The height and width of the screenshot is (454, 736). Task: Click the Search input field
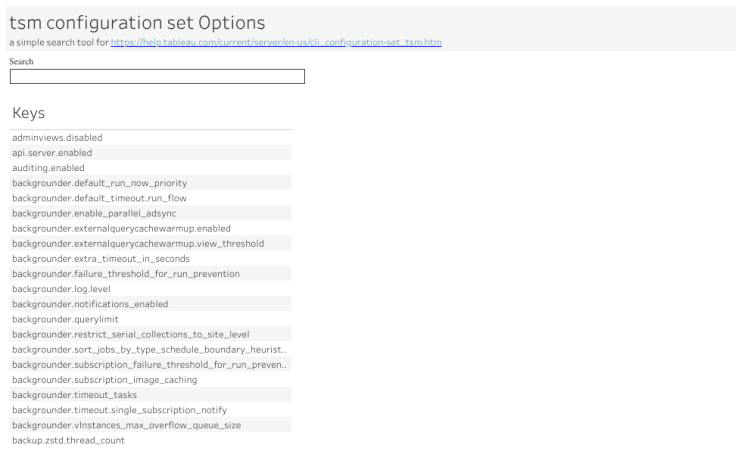(x=157, y=77)
